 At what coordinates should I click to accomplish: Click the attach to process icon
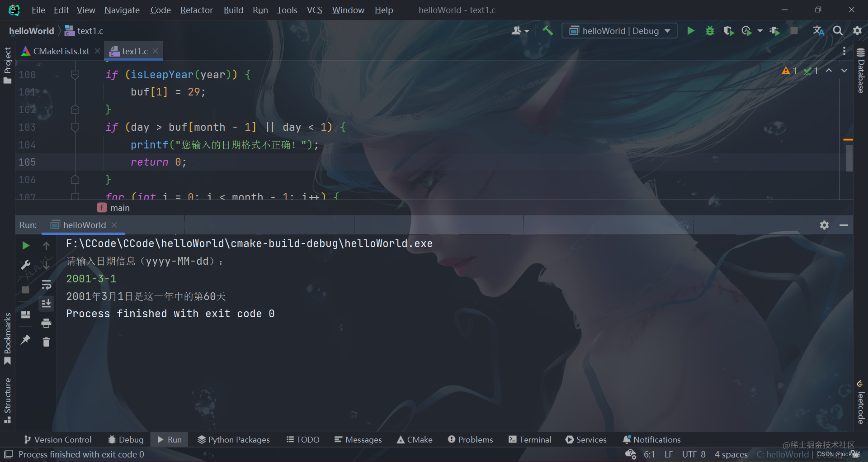pos(775,31)
